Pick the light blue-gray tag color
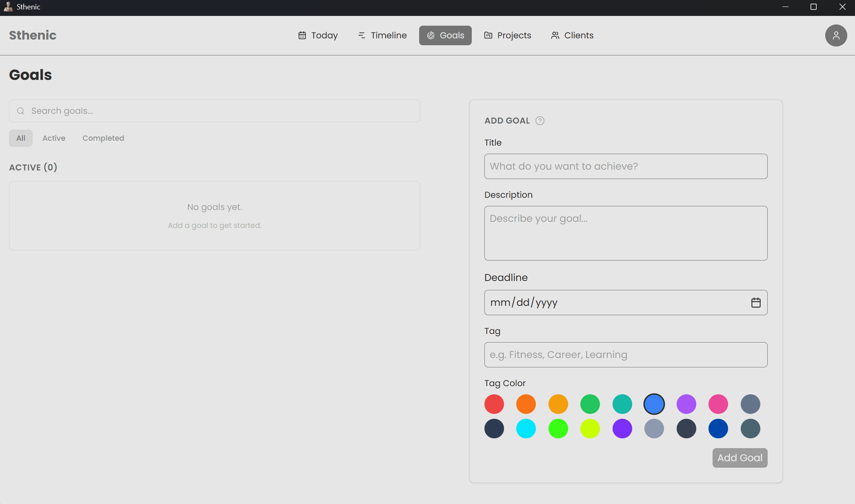The height and width of the screenshot is (504, 855). [x=654, y=429]
